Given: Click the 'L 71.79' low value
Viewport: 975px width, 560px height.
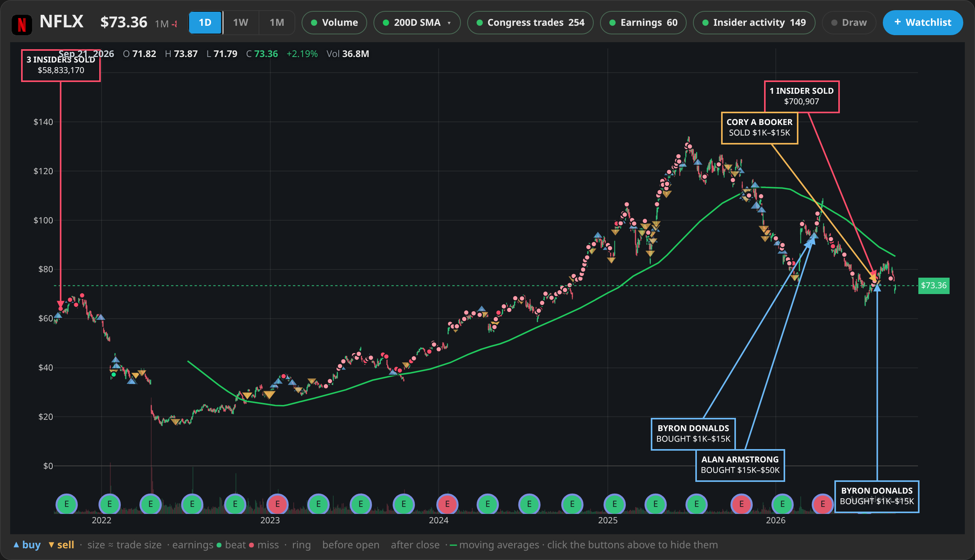Looking at the screenshot, I should pos(222,54).
